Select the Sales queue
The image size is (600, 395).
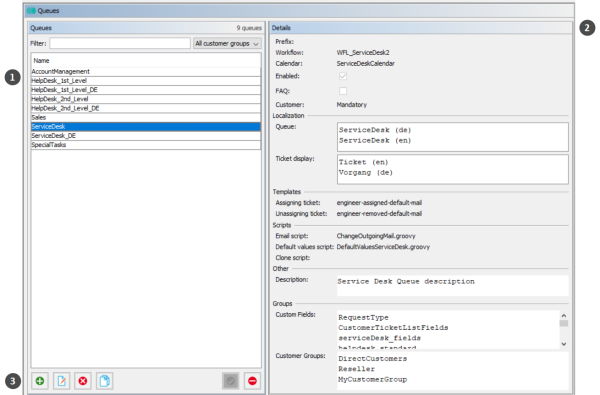[x=146, y=118]
